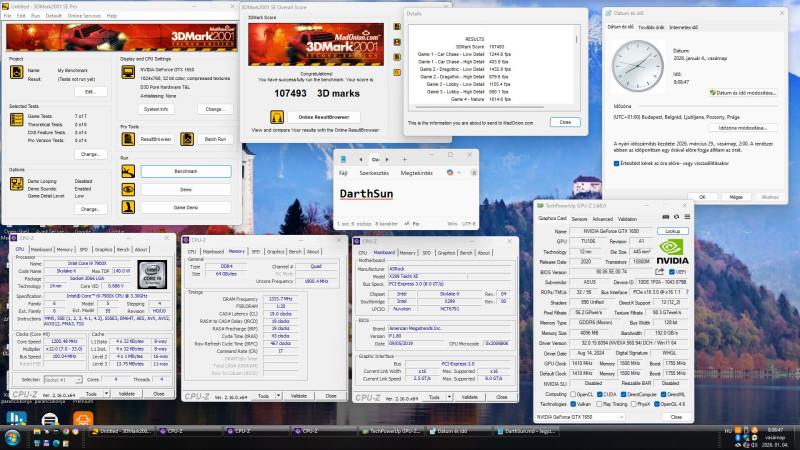Viewport: 800px width, 450px height.
Task: Expand the Tools dropdown arrow in CPU-Z Memory window
Action: click(278, 396)
